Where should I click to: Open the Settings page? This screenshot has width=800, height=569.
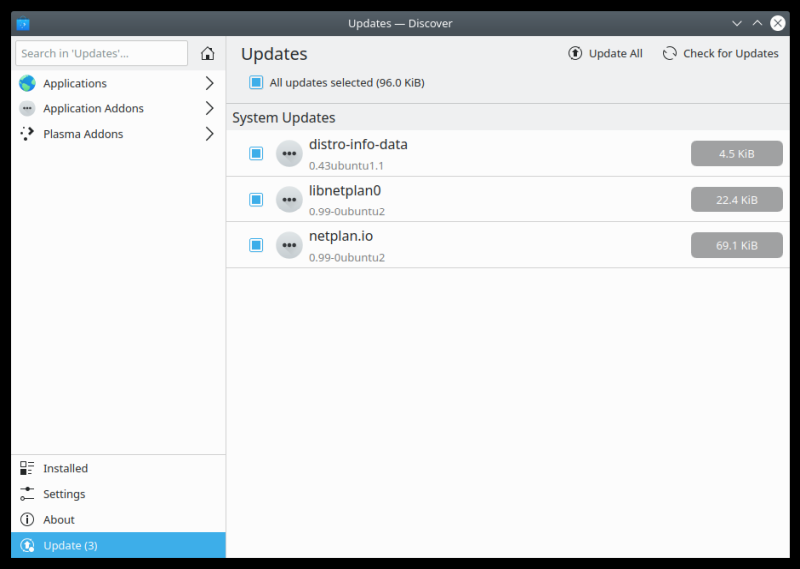[x=118, y=493]
